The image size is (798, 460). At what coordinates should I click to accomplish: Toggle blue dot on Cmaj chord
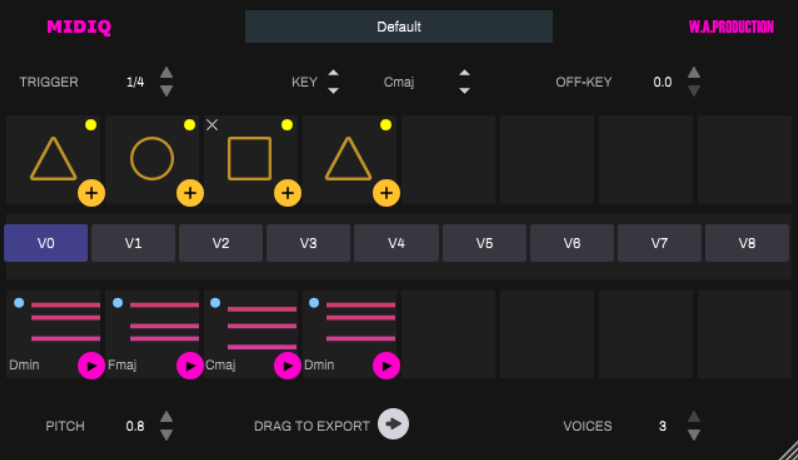coord(215,303)
